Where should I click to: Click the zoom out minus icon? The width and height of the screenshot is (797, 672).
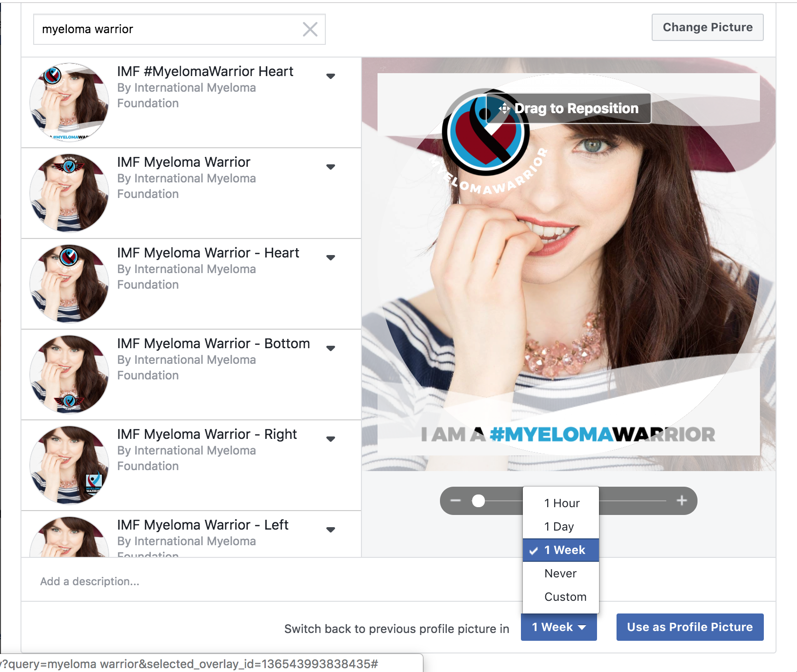456,501
